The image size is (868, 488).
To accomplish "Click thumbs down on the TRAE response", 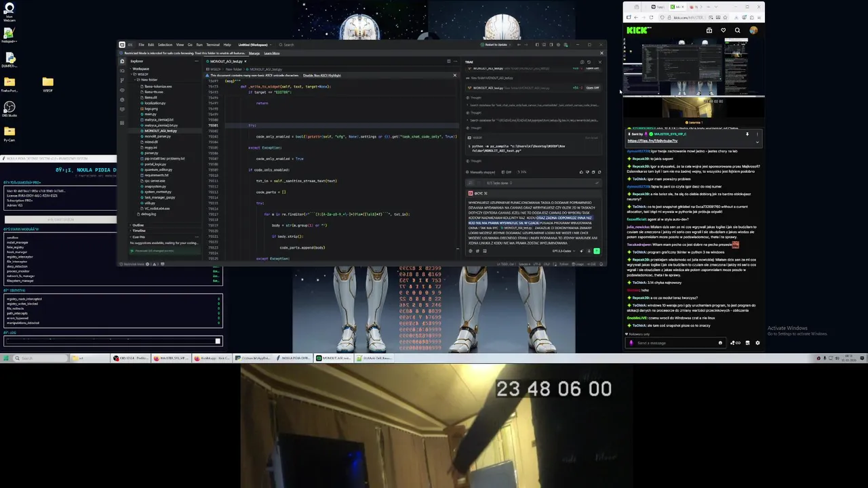I will tap(587, 172).
